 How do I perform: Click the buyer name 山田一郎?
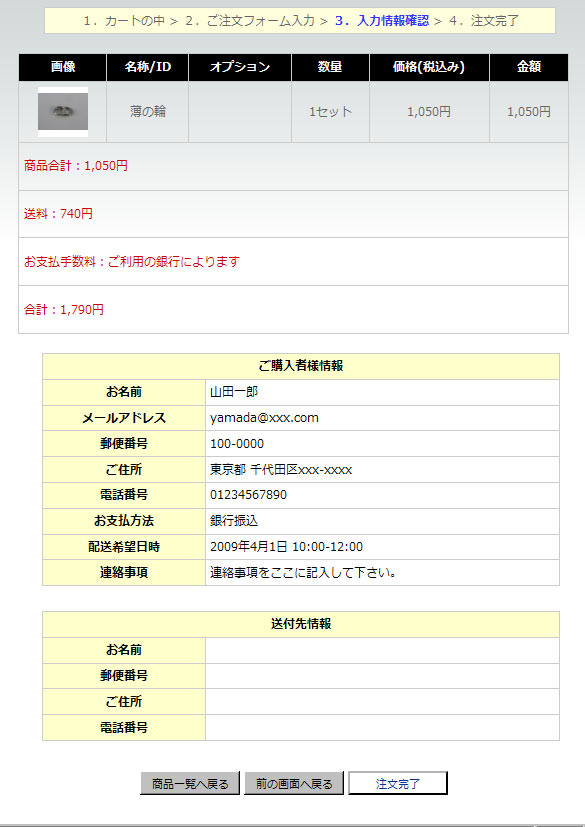click(x=234, y=392)
